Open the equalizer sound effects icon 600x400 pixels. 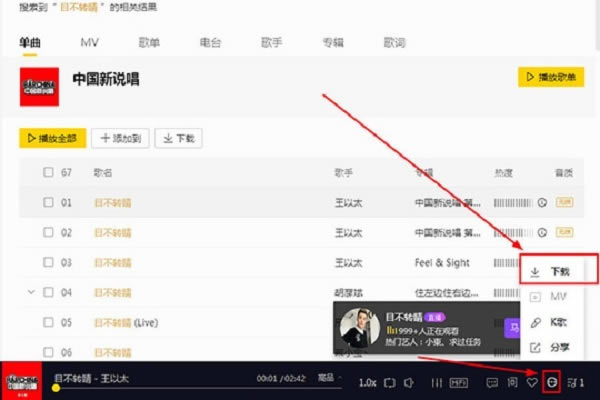point(436,383)
